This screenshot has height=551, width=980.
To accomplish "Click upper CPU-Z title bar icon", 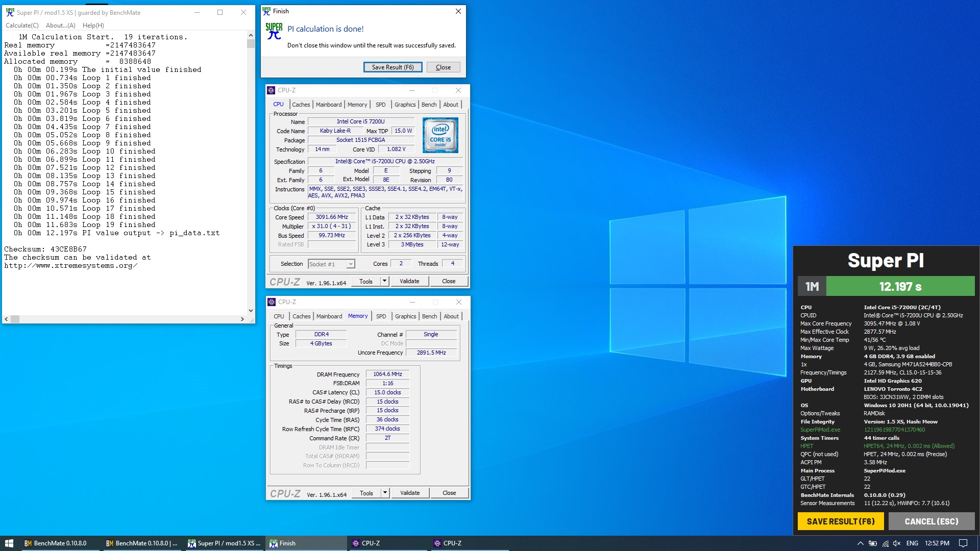I will coord(271,90).
